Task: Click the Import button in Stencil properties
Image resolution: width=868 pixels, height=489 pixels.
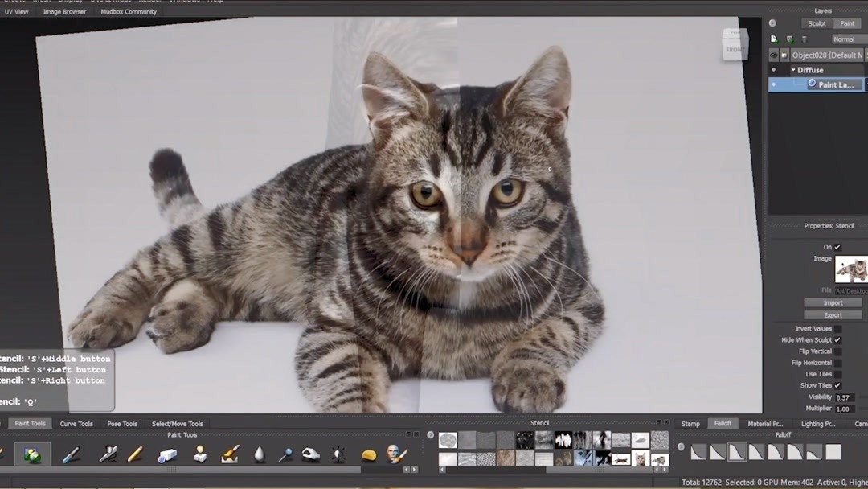Action: 833,302
